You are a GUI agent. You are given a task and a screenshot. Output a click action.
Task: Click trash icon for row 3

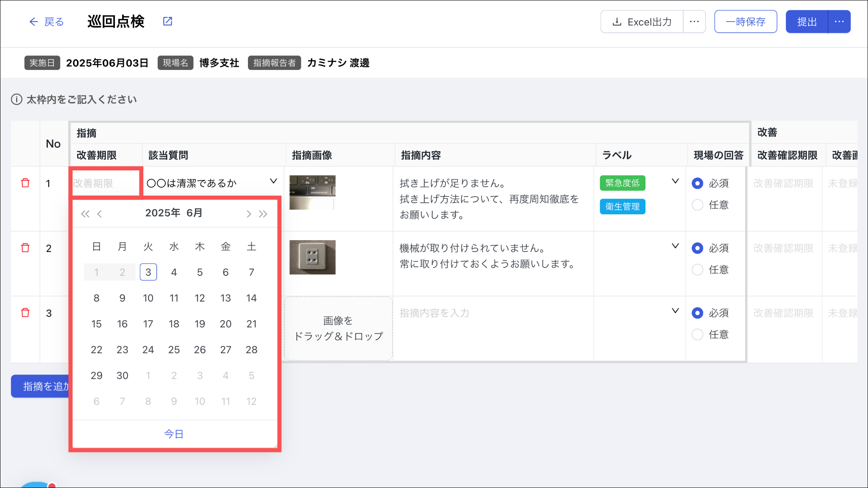[x=25, y=313]
